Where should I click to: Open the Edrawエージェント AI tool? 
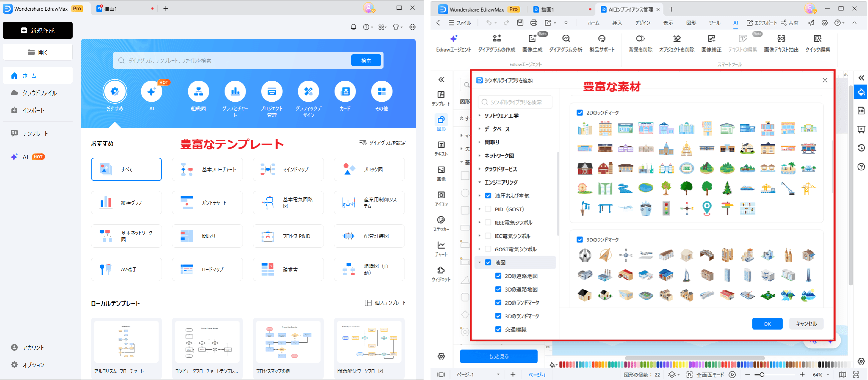point(453,43)
